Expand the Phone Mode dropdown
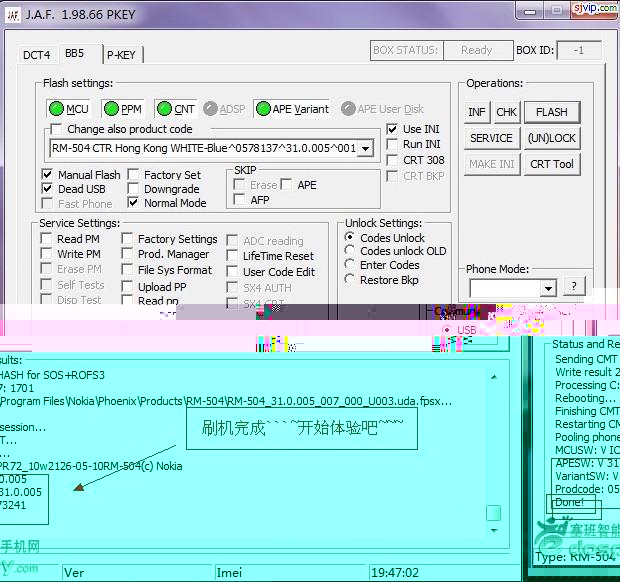 [548, 288]
